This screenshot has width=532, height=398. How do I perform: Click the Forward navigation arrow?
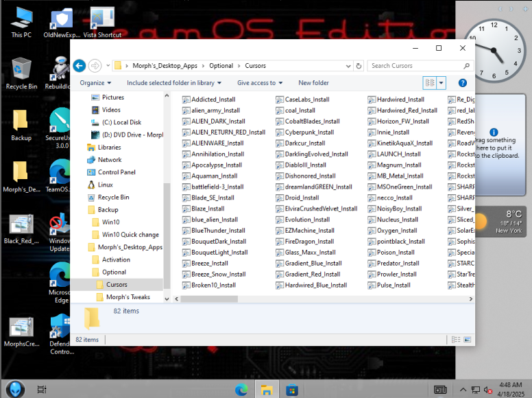pyautogui.click(x=95, y=66)
